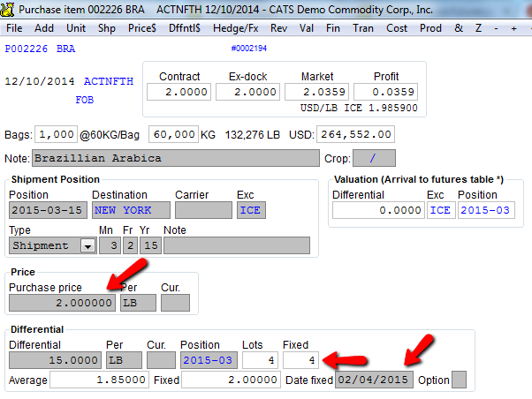Follow the ACTNFTH counterparty link
532x399 pixels.
click(109, 81)
